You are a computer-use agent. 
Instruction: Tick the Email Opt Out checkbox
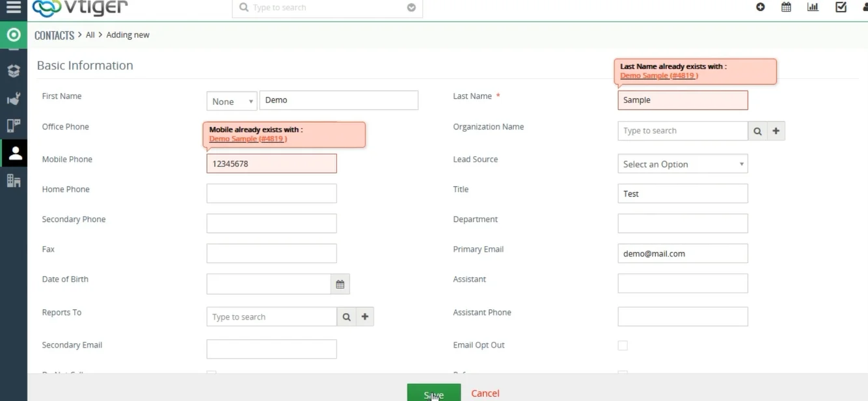623,346
